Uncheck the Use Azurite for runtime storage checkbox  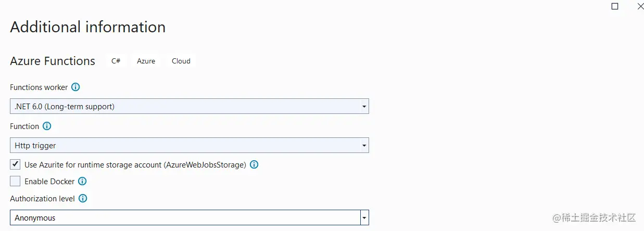(15, 164)
